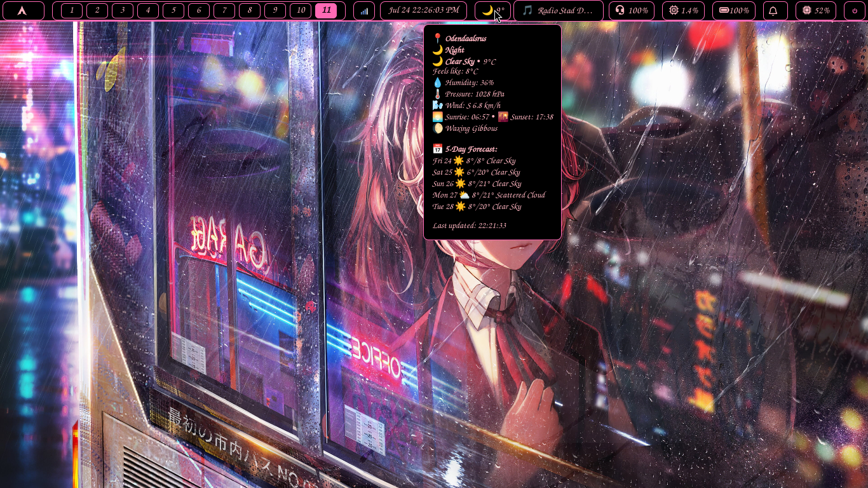Open the CPU usage 1.4% module
868x488 pixels.
(683, 11)
